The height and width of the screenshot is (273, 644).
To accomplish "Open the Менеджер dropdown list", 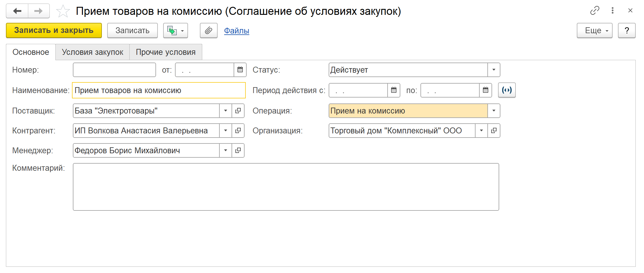I will pos(226,150).
